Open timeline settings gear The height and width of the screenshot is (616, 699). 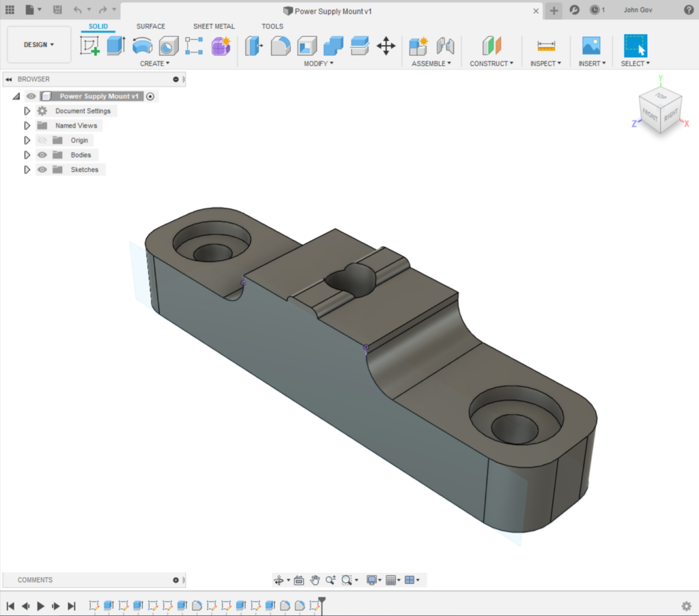click(x=687, y=606)
